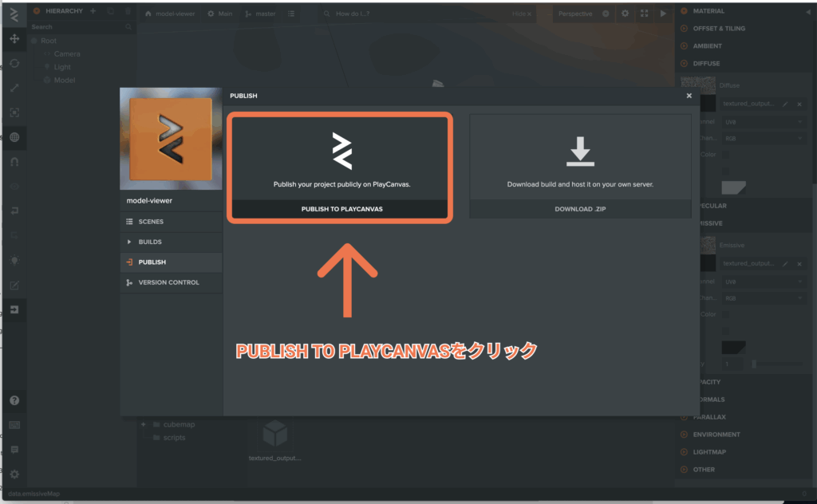Screen dimensions: 817x504
Task: Select the Resize Element Component tool
Action: (x=14, y=112)
